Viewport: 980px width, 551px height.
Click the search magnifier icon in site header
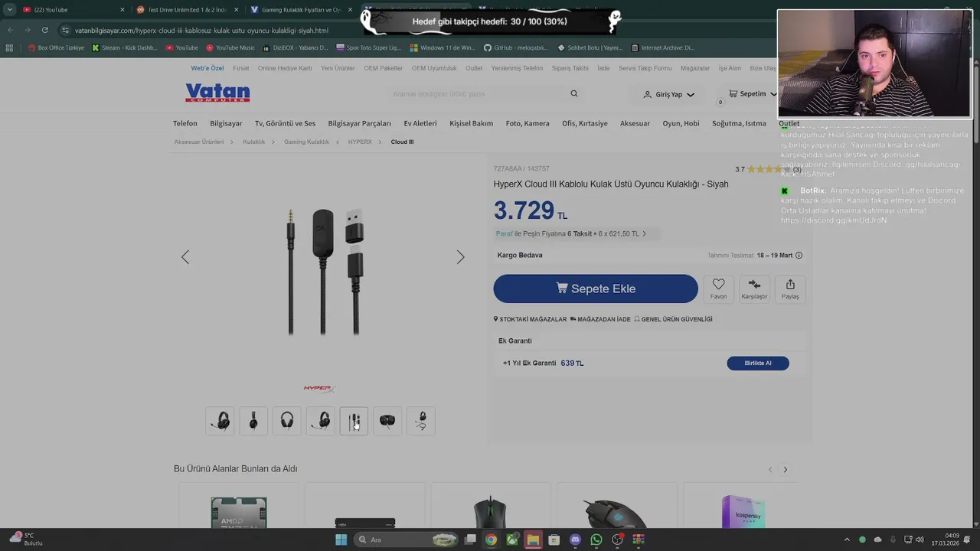point(574,93)
